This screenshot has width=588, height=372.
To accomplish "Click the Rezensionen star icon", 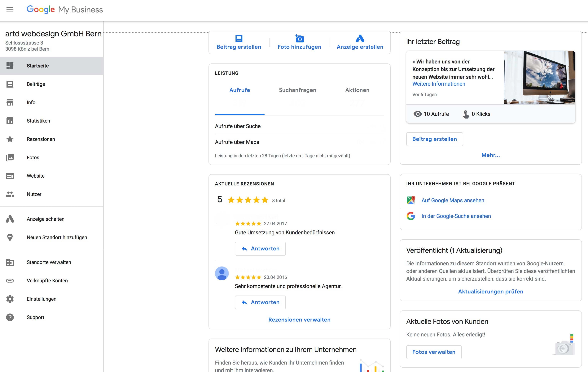I will (10, 139).
